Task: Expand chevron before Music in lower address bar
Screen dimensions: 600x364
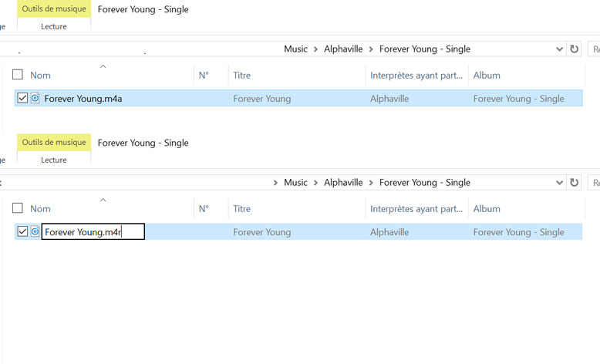Action: 275,183
